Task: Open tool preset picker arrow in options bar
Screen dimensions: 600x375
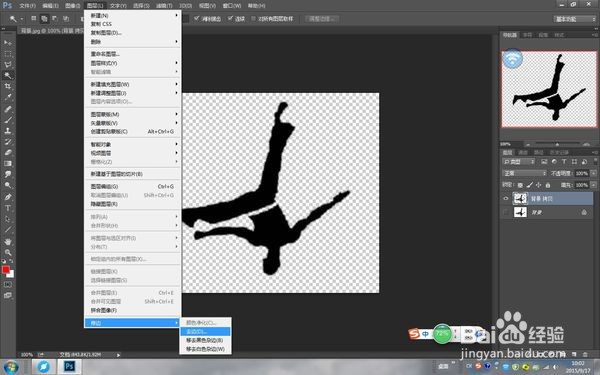Action: click(22, 19)
